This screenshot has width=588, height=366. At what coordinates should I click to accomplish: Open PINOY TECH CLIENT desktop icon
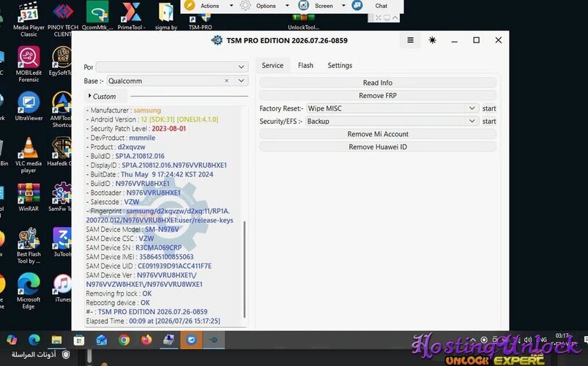coord(63,19)
